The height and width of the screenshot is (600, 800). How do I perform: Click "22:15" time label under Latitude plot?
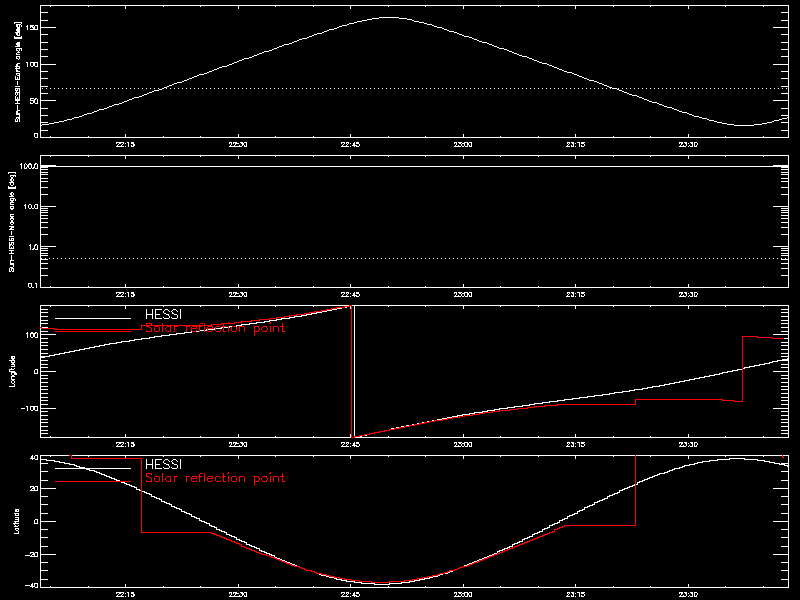click(125, 595)
